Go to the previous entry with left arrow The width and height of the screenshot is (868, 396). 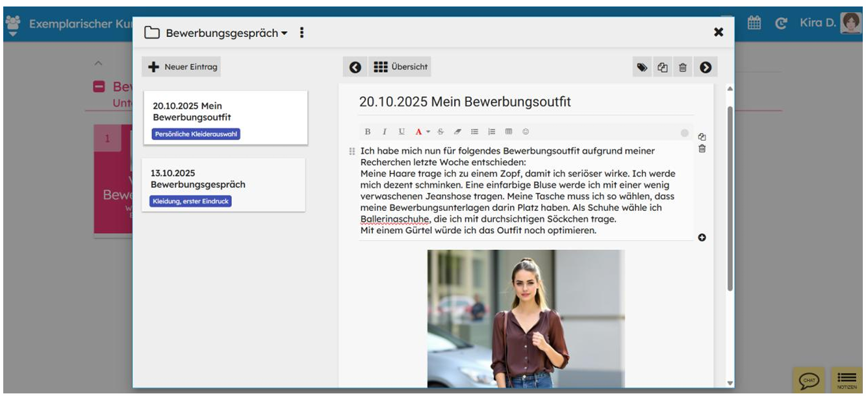355,67
